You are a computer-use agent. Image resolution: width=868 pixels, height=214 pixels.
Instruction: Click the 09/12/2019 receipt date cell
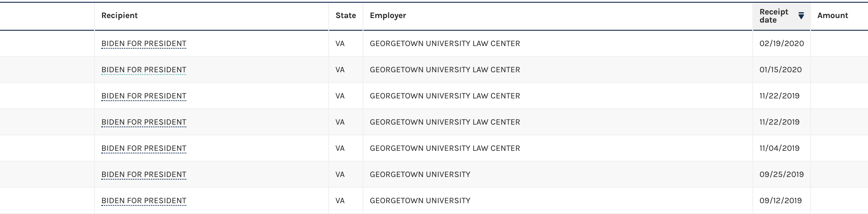(780, 201)
